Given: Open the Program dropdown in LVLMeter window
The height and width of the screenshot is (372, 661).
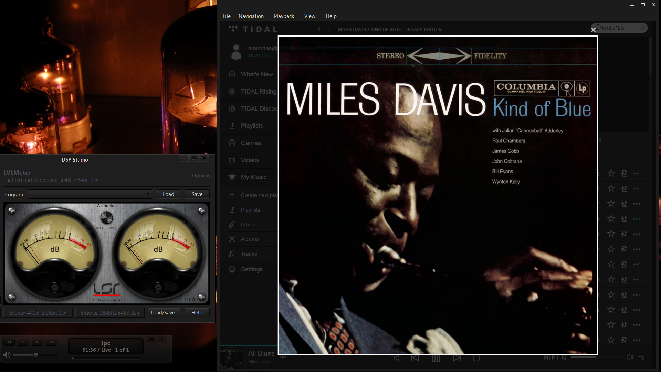Looking at the screenshot, I should (90, 194).
